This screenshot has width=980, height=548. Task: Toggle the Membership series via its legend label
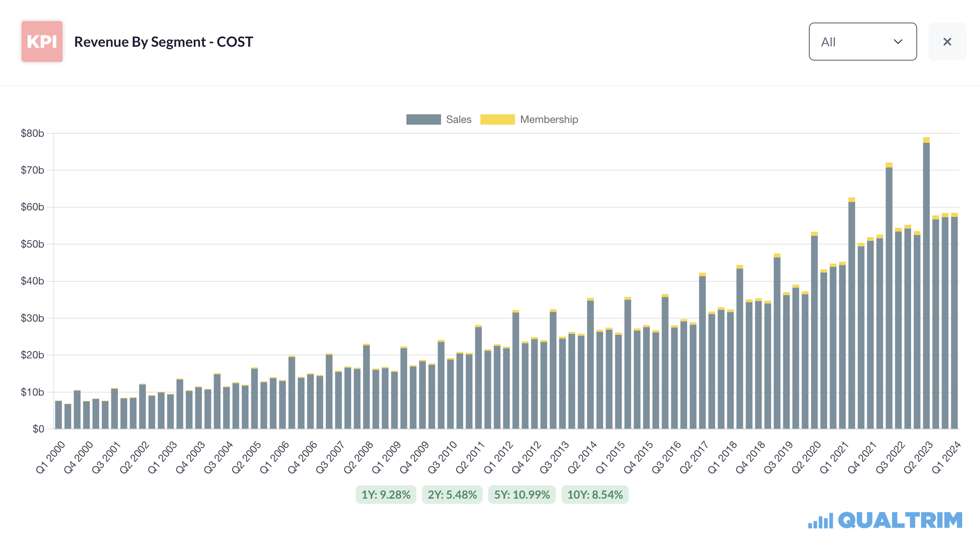[549, 119]
